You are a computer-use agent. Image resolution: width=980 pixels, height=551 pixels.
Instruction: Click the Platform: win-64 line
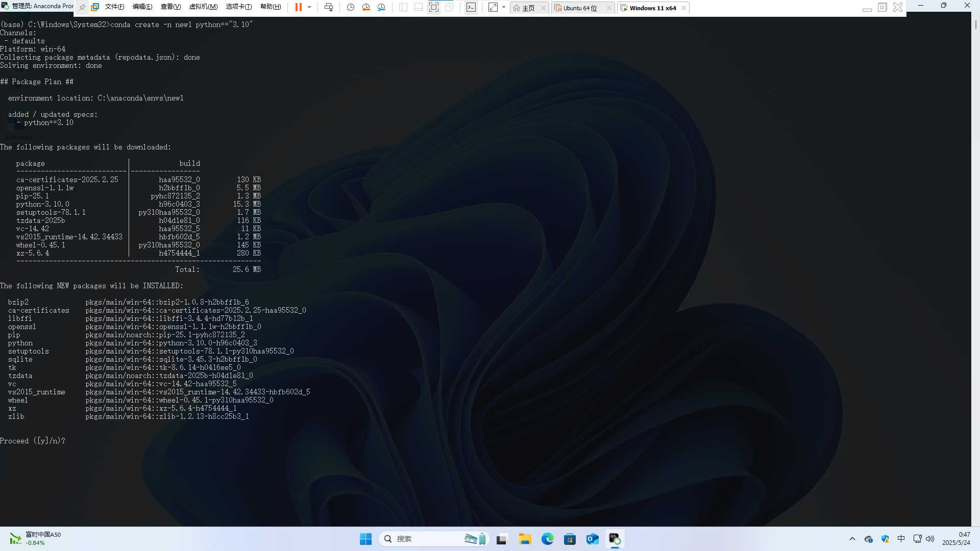[x=33, y=49]
